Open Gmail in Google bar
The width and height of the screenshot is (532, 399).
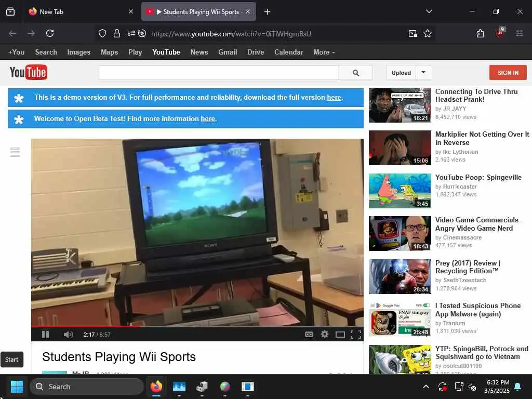pyautogui.click(x=228, y=52)
